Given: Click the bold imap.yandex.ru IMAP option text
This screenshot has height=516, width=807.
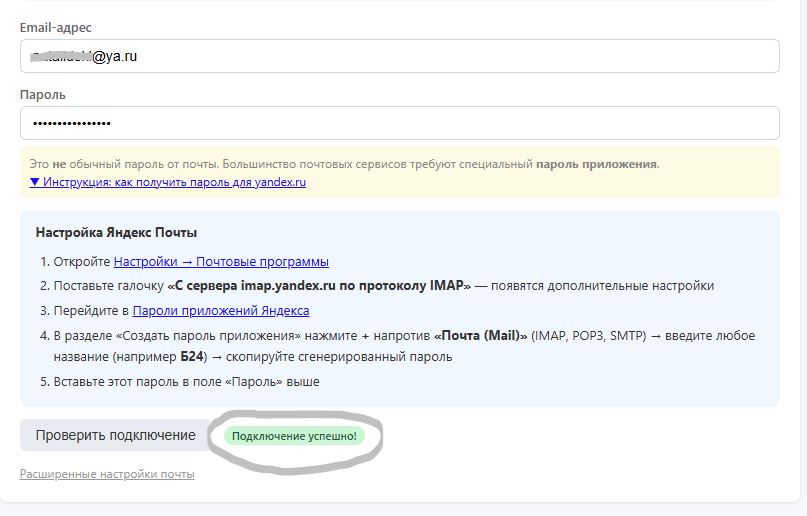Looking at the screenshot, I should coord(318,286).
